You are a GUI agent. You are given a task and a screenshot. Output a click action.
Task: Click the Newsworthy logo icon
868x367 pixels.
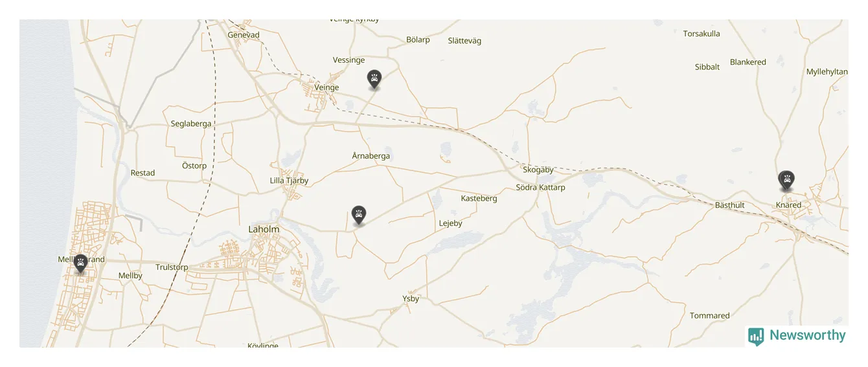[756, 336]
